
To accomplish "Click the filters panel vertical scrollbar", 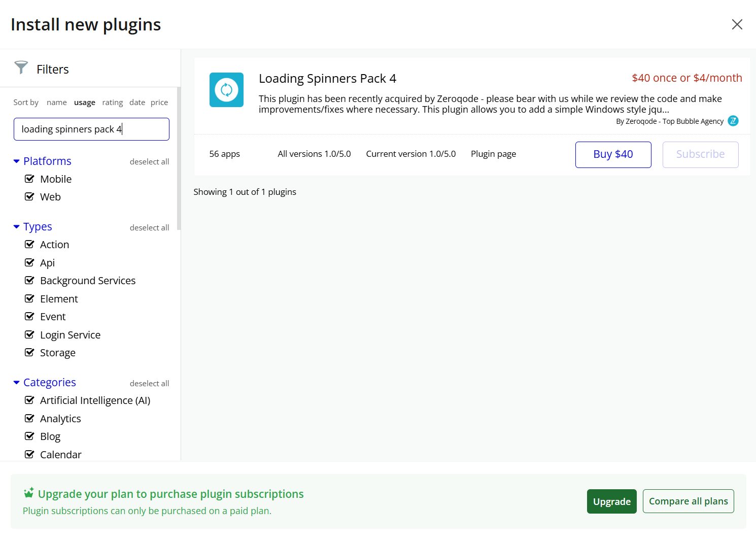I will (179, 158).
